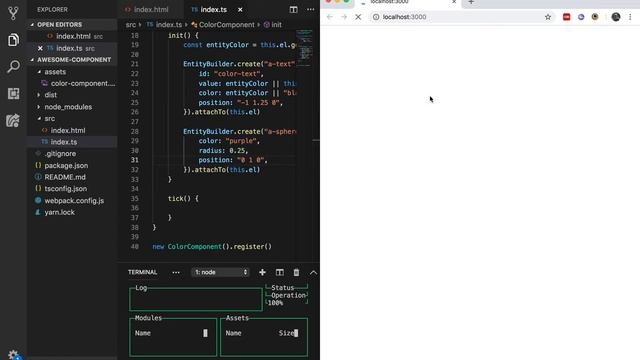
Task: Click ColorComponent breadcrumb segment
Action: coord(223,24)
